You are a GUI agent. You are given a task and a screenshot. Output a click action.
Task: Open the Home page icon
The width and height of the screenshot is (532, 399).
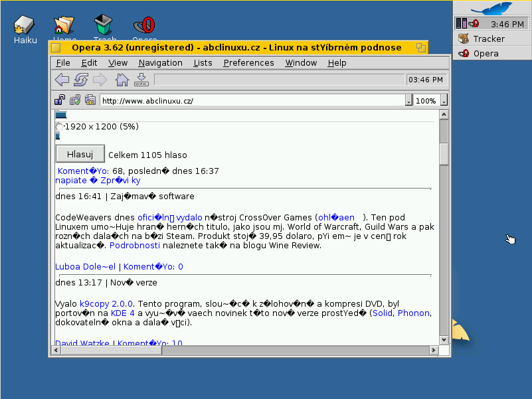pyautogui.click(x=122, y=80)
